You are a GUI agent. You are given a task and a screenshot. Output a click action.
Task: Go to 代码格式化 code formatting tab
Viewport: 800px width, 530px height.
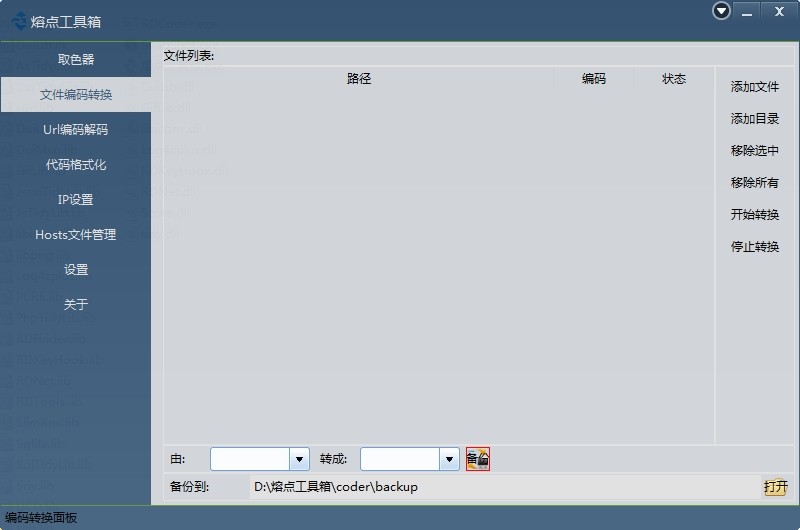[x=76, y=165]
